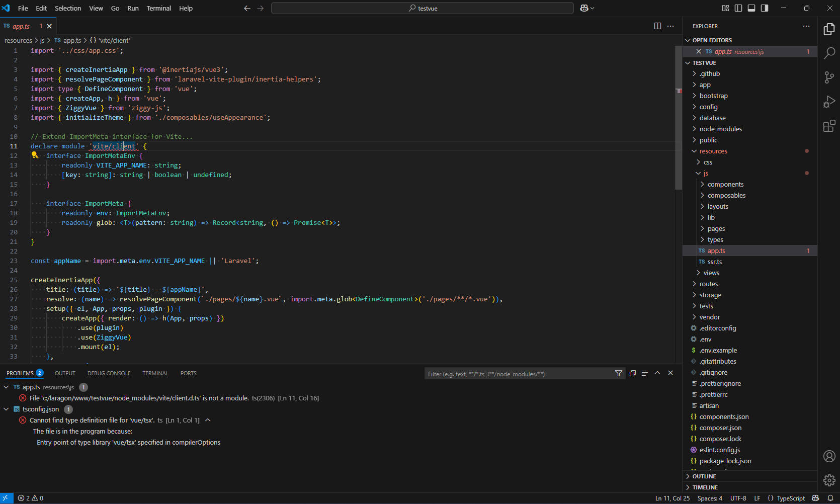
Task: Toggle Primary Side Bar layout icon
Action: coord(738,8)
